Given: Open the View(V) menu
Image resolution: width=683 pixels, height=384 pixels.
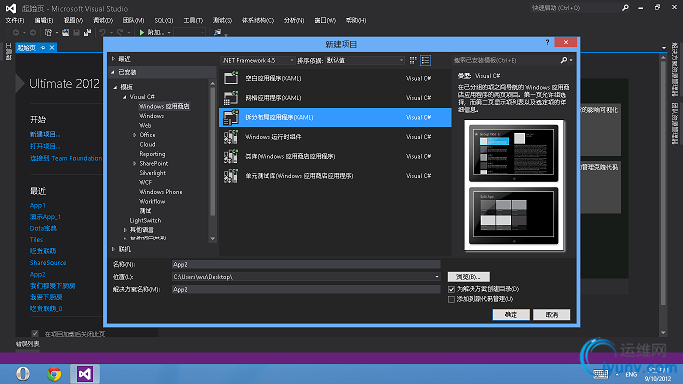Looking at the screenshot, I should click(73, 20).
